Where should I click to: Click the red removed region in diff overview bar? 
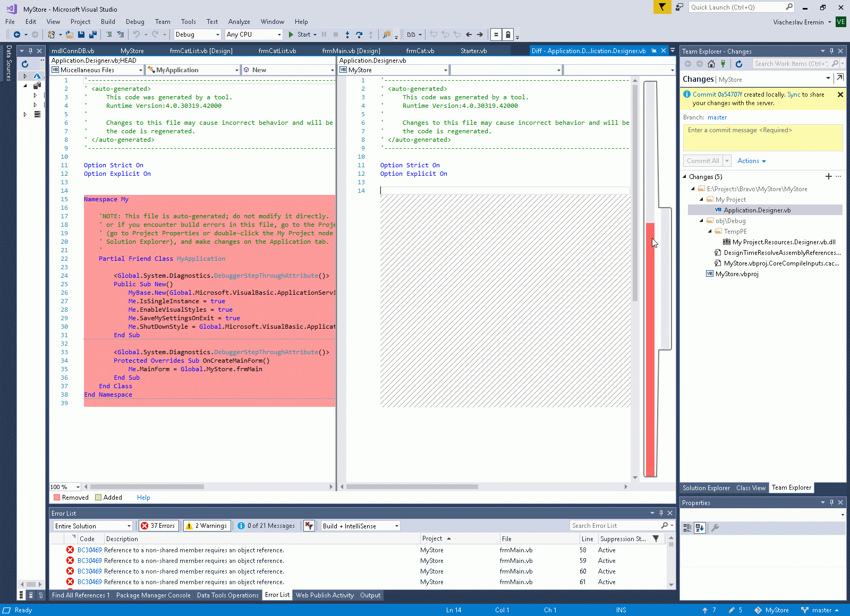click(650, 345)
